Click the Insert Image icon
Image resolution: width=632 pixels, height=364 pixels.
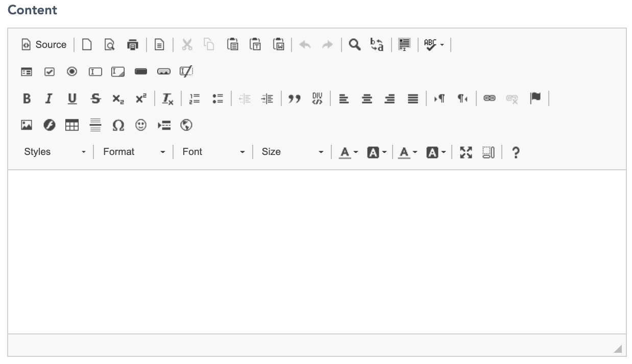[x=26, y=125]
